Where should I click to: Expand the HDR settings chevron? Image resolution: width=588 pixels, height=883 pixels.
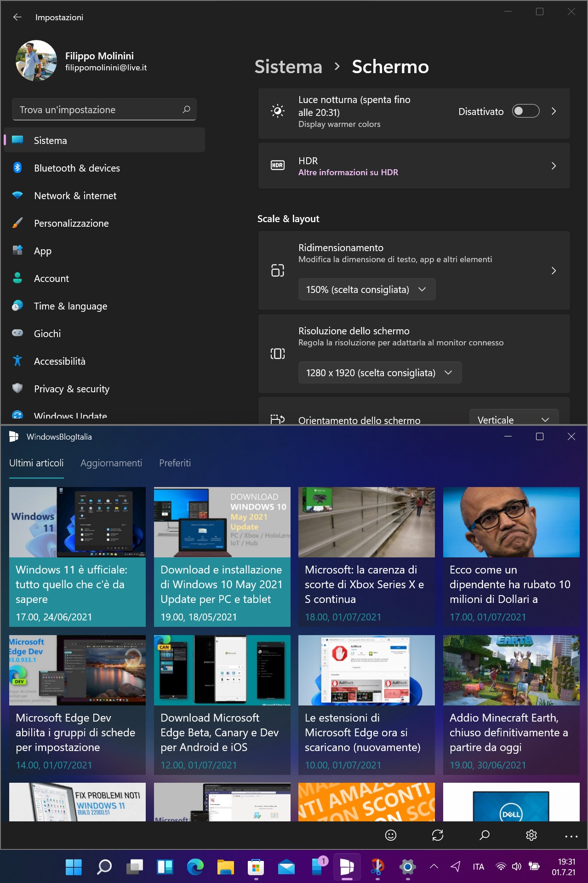554,166
